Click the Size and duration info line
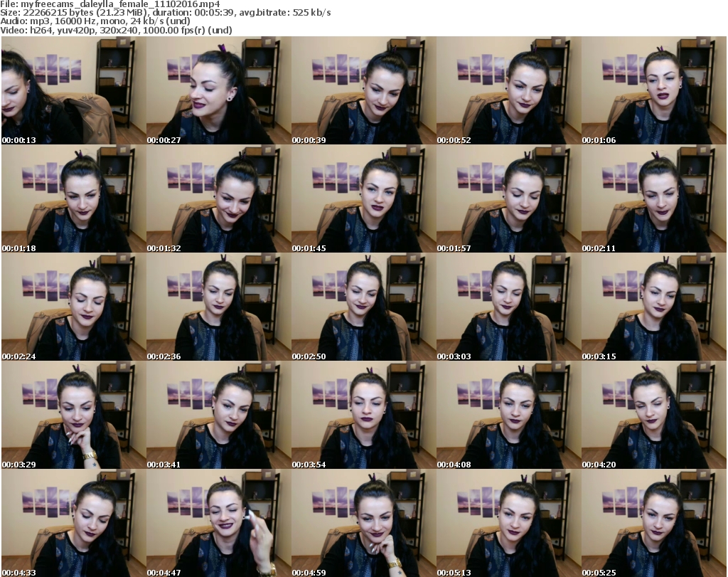This screenshot has width=728, height=577. tap(165, 13)
